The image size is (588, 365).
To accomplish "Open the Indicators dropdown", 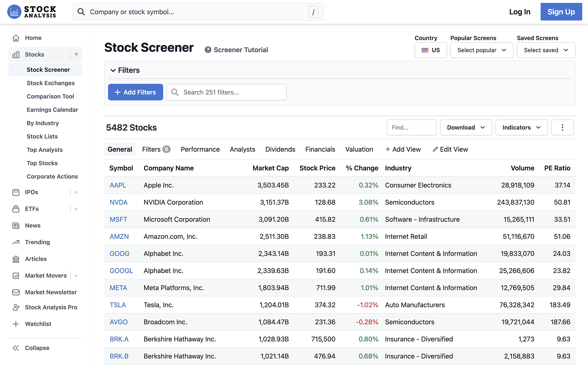I will (521, 127).
